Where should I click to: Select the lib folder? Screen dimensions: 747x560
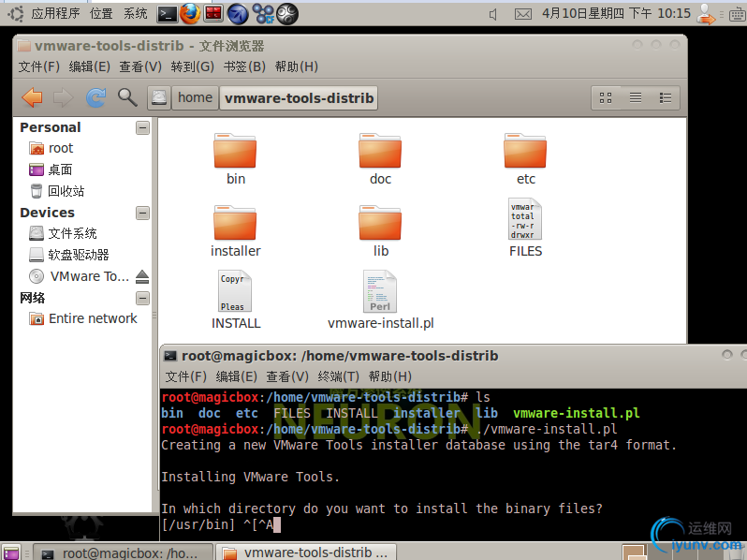pos(380,231)
